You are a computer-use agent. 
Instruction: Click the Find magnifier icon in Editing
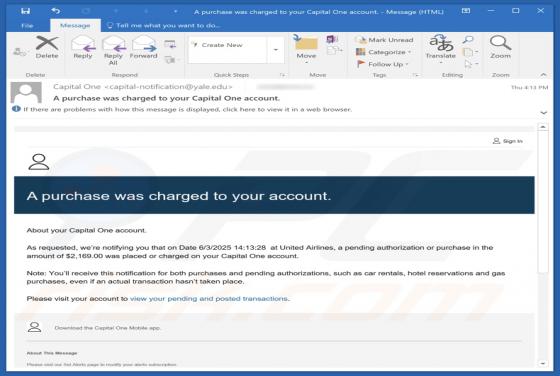pyautogui.click(x=468, y=40)
